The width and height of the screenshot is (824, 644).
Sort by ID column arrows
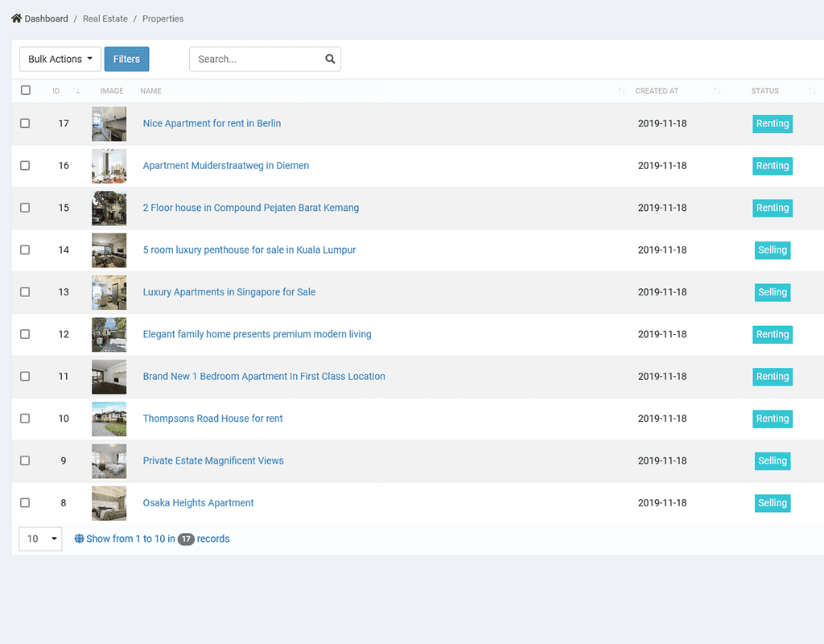pyautogui.click(x=76, y=91)
